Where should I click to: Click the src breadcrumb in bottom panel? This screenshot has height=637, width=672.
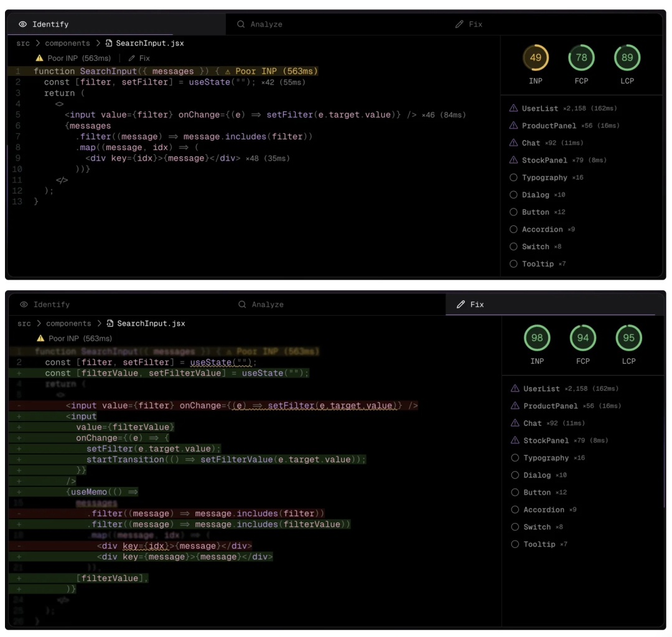coord(24,323)
